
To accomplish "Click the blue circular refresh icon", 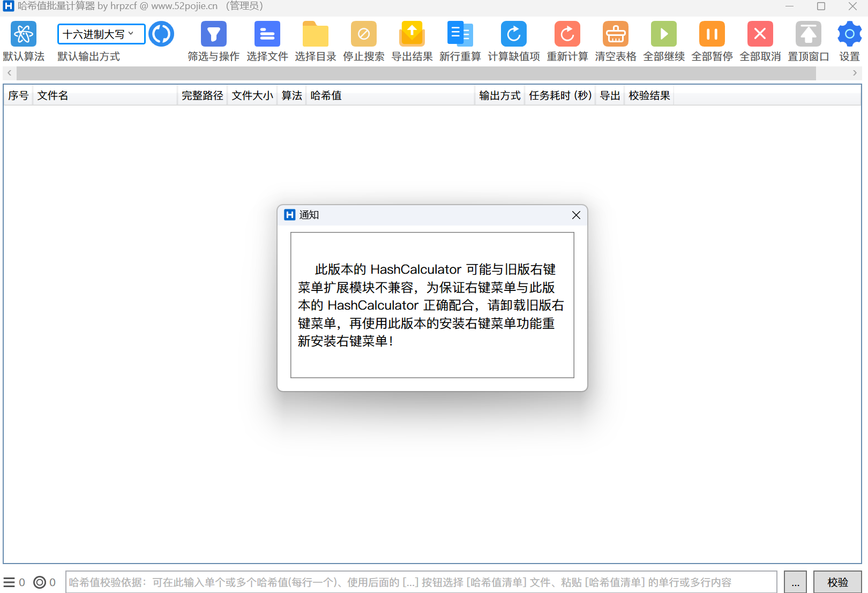I will [161, 34].
